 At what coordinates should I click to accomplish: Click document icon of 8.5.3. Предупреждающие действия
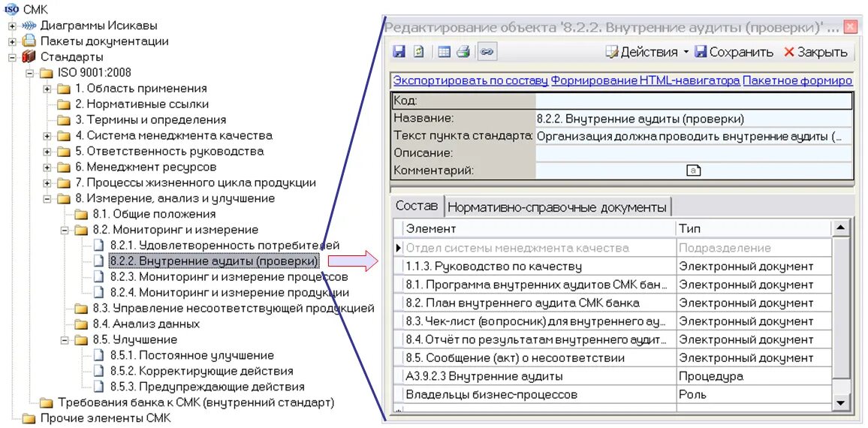tap(98, 387)
